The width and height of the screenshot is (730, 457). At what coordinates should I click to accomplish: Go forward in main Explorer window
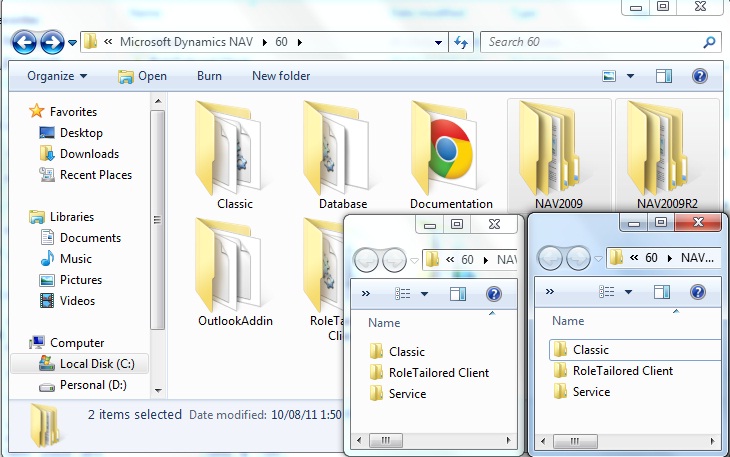coord(52,43)
